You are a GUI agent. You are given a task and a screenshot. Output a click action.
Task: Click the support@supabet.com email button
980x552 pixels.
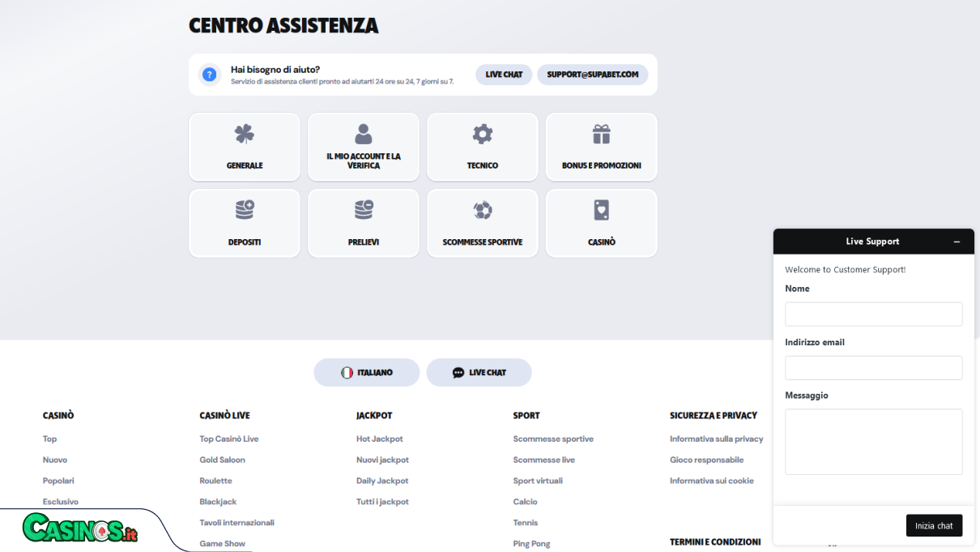(x=592, y=75)
